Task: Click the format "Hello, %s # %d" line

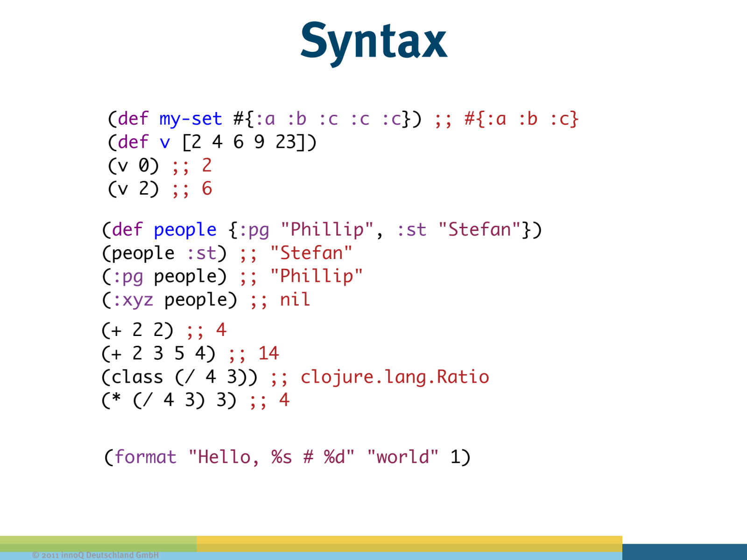Action: [287, 457]
